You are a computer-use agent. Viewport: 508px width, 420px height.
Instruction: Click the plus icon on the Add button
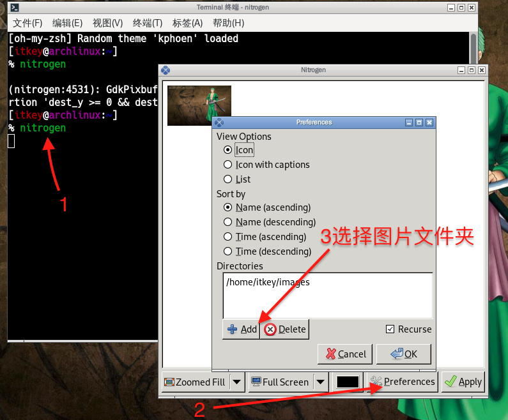click(233, 329)
